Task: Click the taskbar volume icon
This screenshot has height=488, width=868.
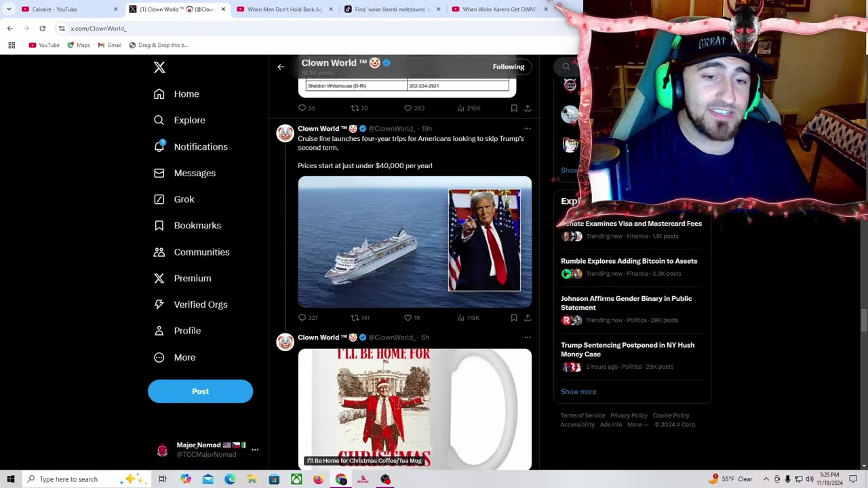Action: tap(810, 479)
